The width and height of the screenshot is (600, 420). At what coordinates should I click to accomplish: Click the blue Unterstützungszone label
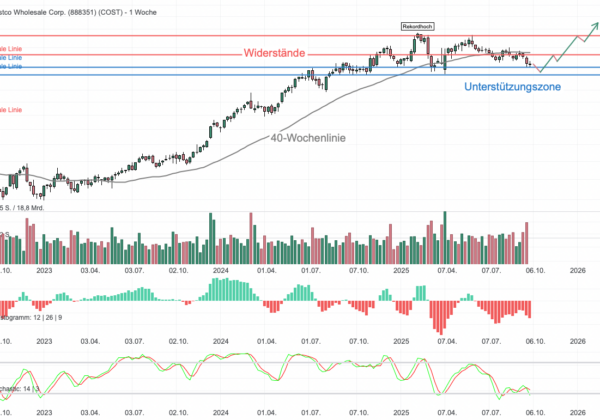513,88
